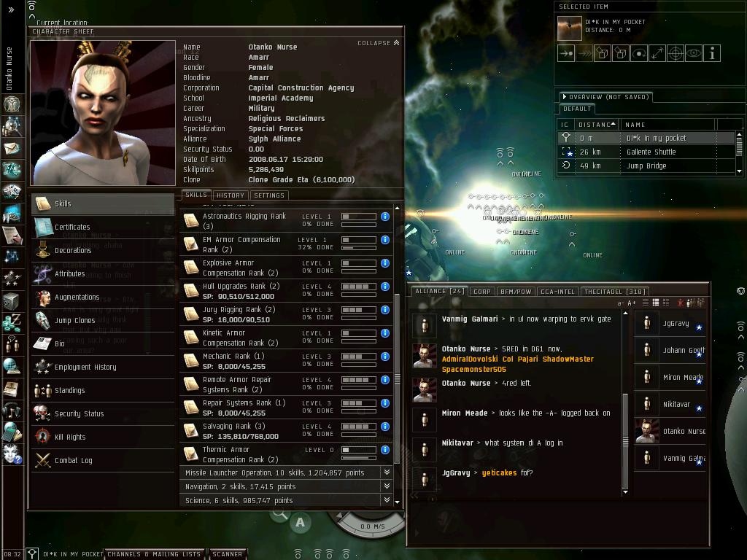Open the Channels chat-people icon in sidebar
747x560 pixels.
click(x=12, y=344)
